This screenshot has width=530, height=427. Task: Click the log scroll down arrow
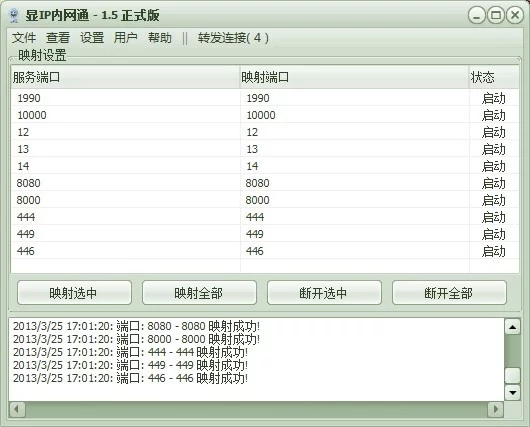(x=512, y=393)
